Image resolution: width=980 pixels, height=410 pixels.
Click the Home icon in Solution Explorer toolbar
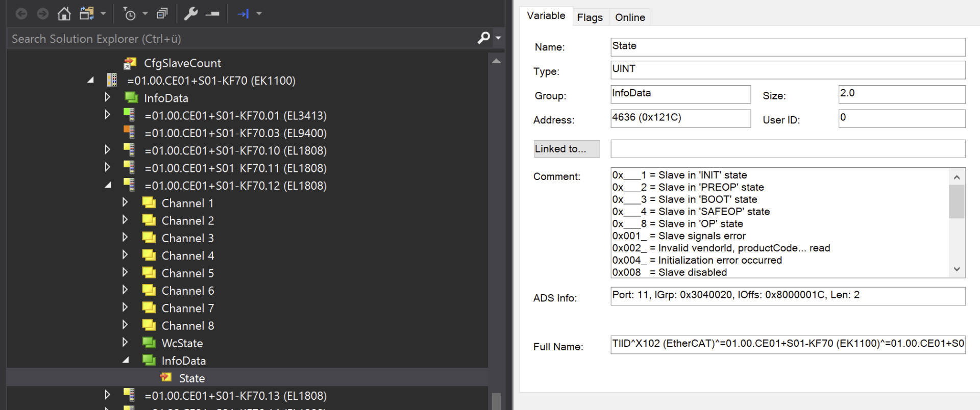64,14
